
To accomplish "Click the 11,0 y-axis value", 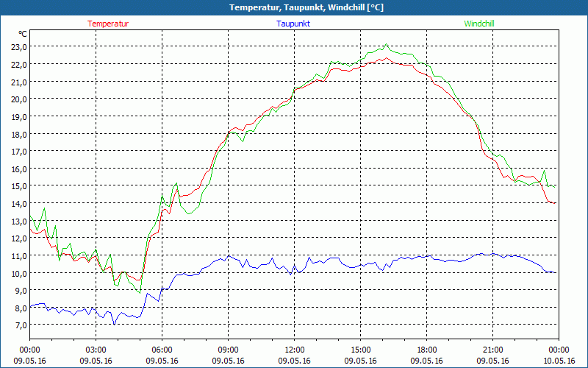I will pyautogui.click(x=19, y=255).
